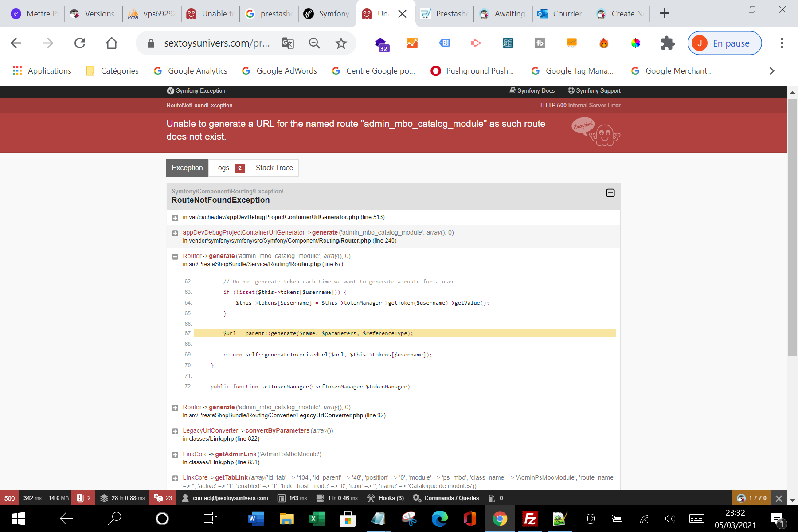Open the new tab plus button
798x532 pixels.
click(x=664, y=13)
